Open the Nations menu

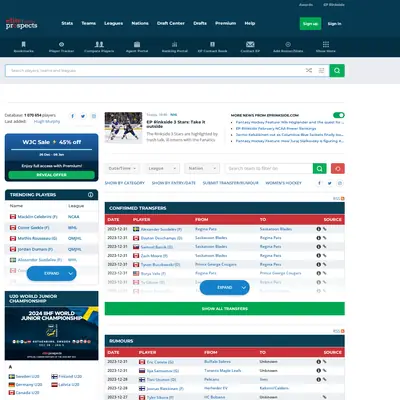click(x=140, y=23)
